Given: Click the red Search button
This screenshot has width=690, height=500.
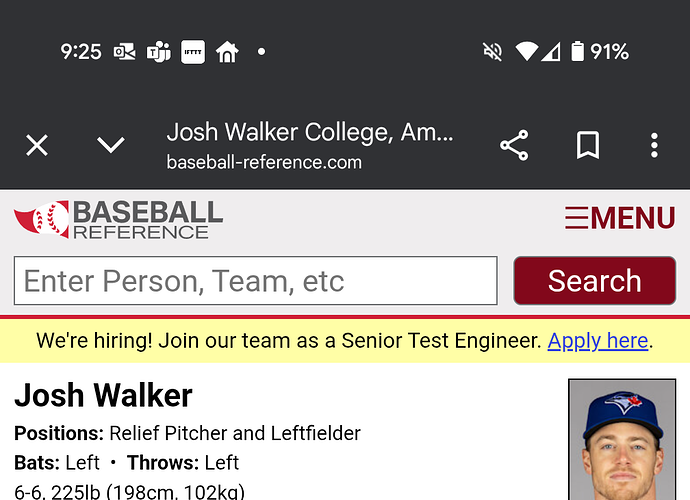Looking at the screenshot, I should [595, 280].
